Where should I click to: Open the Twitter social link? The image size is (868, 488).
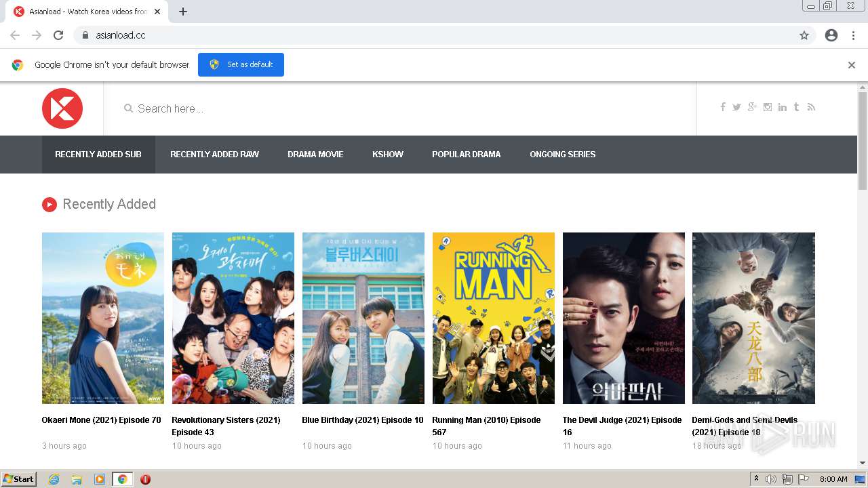point(736,107)
